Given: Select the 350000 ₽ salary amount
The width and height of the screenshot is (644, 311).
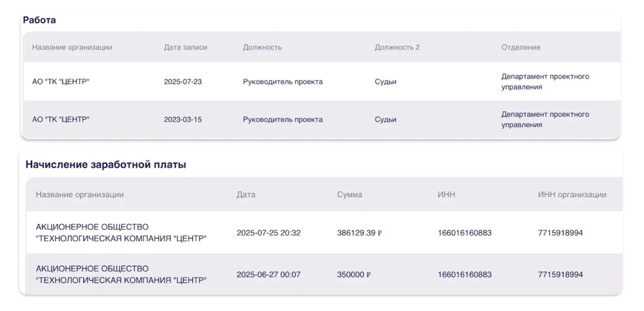Looking at the screenshot, I should 354,274.
